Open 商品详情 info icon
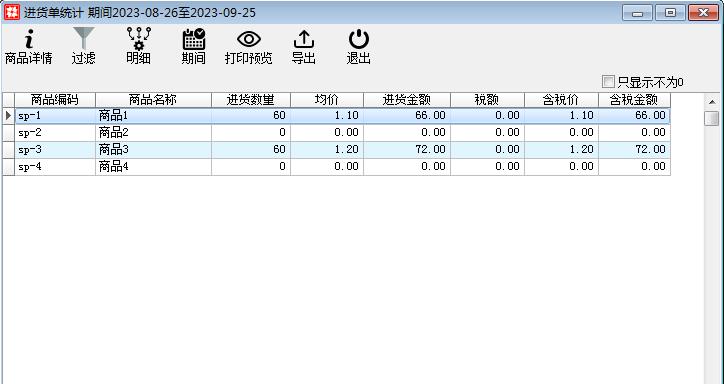The width and height of the screenshot is (724, 384). [29, 39]
